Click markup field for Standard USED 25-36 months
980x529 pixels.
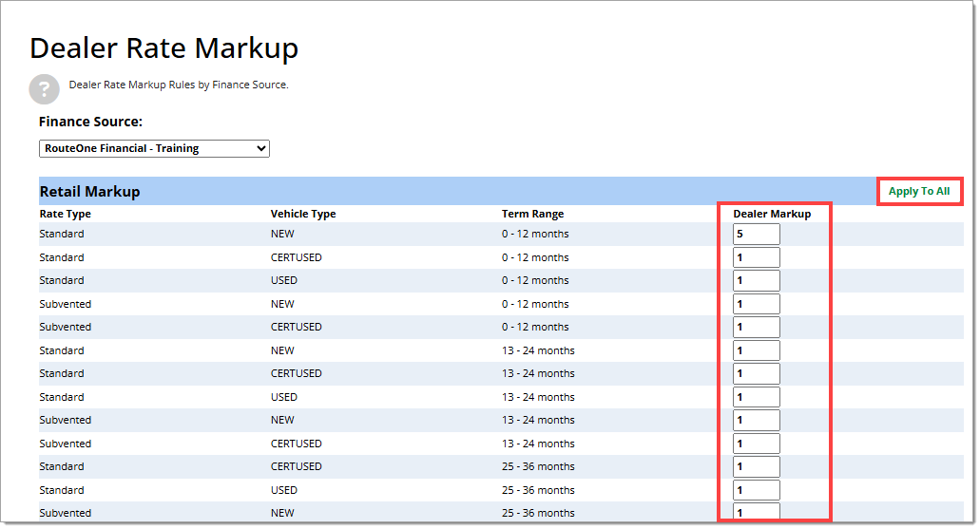pyautogui.click(x=756, y=490)
